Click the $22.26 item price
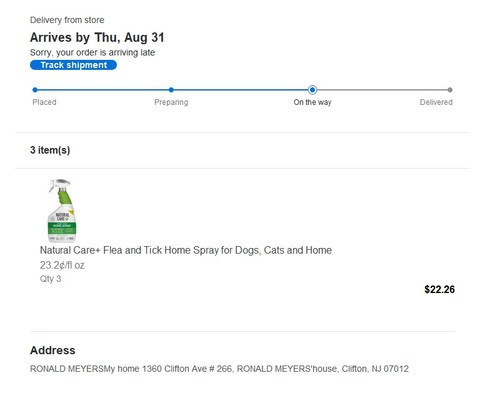 pos(439,289)
